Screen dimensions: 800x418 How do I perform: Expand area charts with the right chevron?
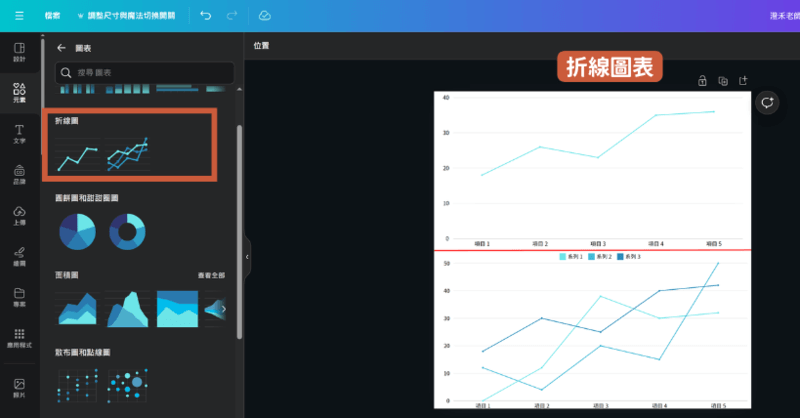223,309
